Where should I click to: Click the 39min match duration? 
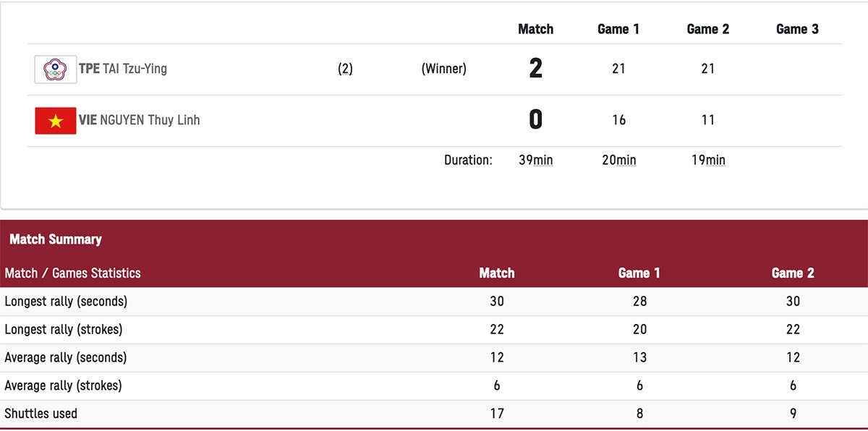(x=536, y=160)
